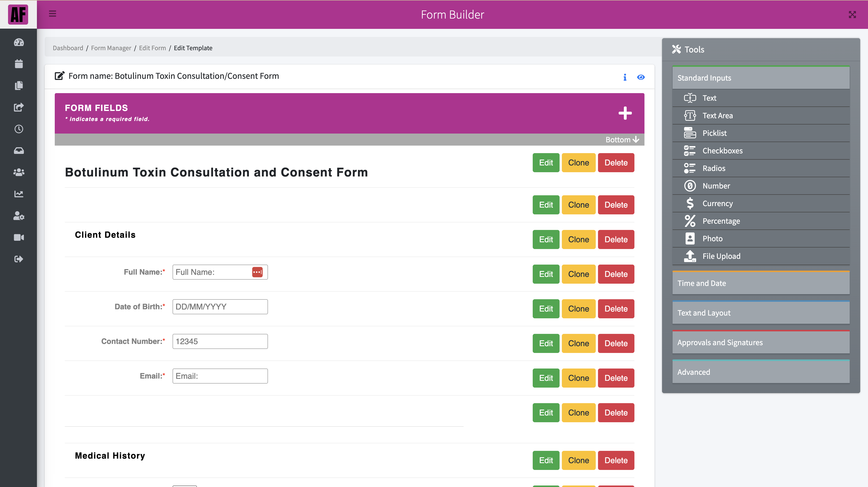The height and width of the screenshot is (487, 868).
Task: Click the users group sidebar icon
Action: pos(19,172)
